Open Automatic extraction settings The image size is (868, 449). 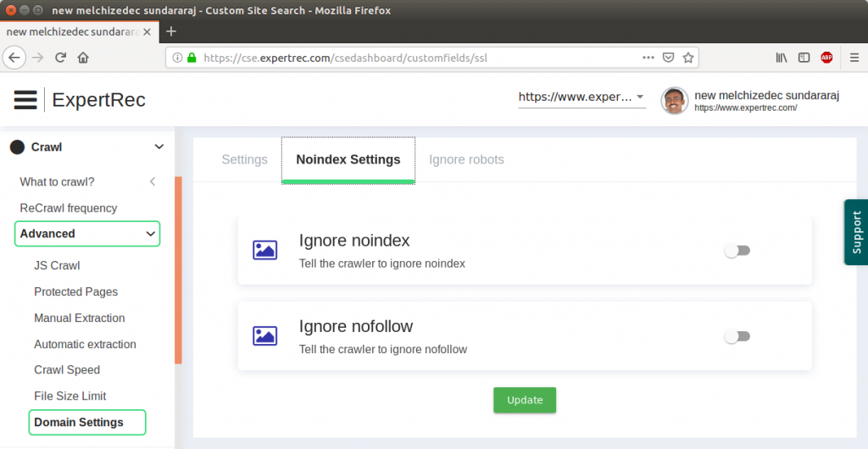(x=85, y=344)
